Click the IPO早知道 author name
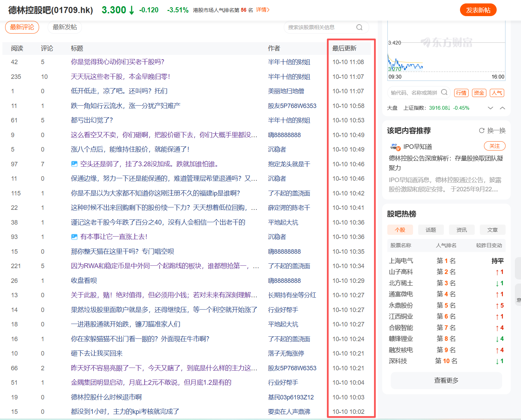Viewport: 521px width, 420px height. click(417, 147)
